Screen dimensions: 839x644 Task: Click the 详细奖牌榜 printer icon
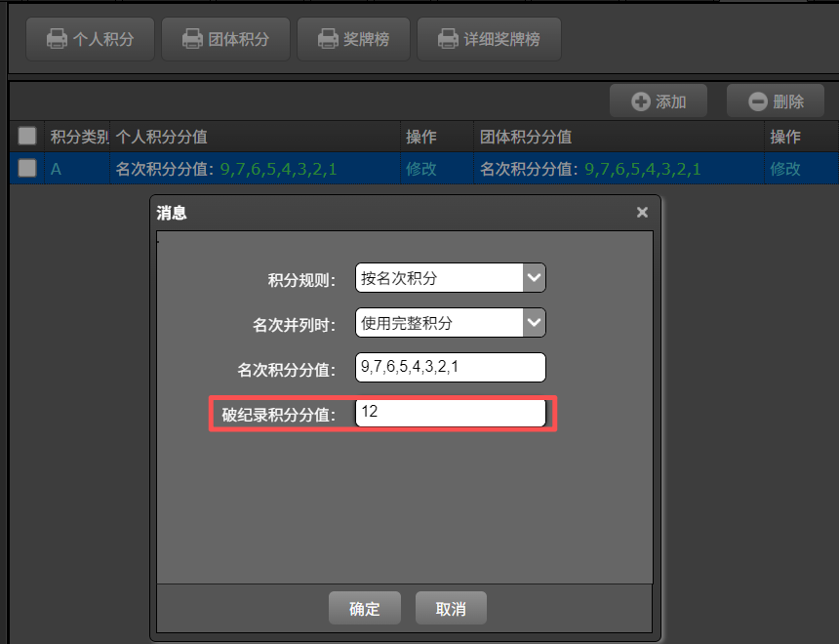click(448, 40)
